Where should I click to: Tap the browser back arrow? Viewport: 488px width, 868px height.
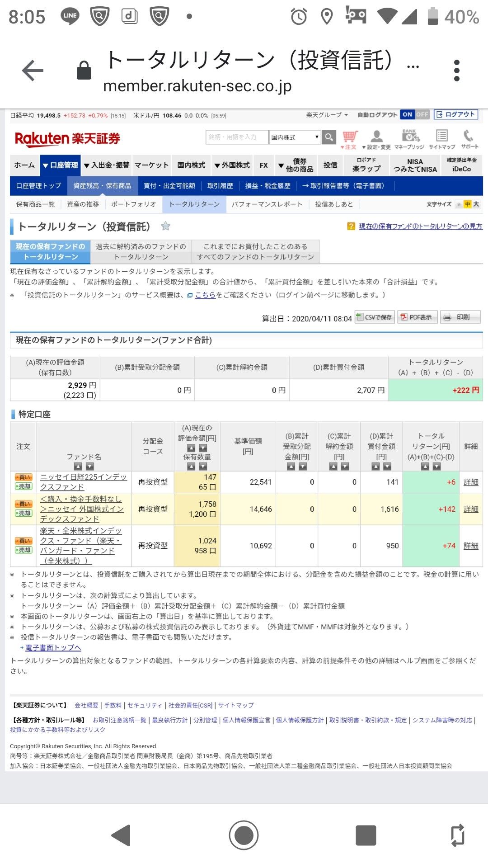pos(33,71)
